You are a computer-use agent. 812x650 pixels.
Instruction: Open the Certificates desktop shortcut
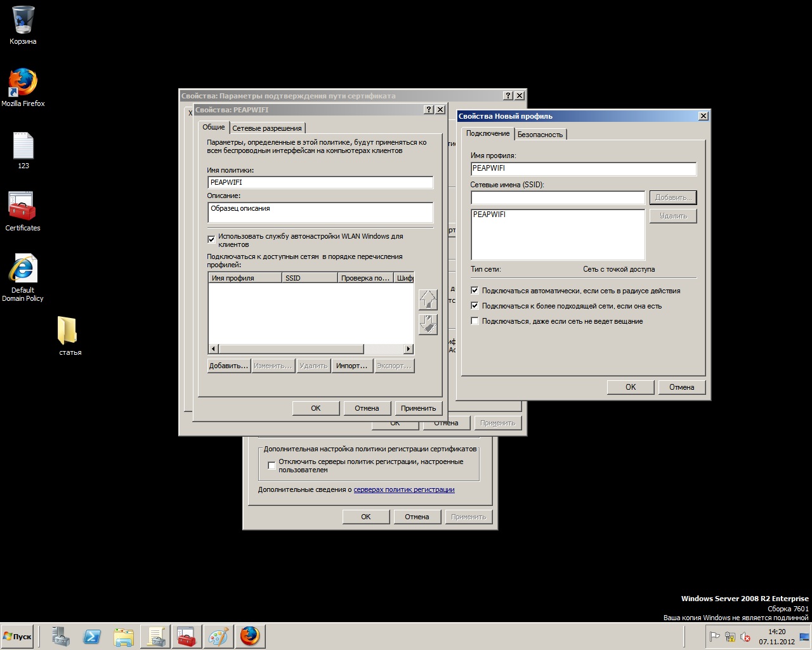22,209
